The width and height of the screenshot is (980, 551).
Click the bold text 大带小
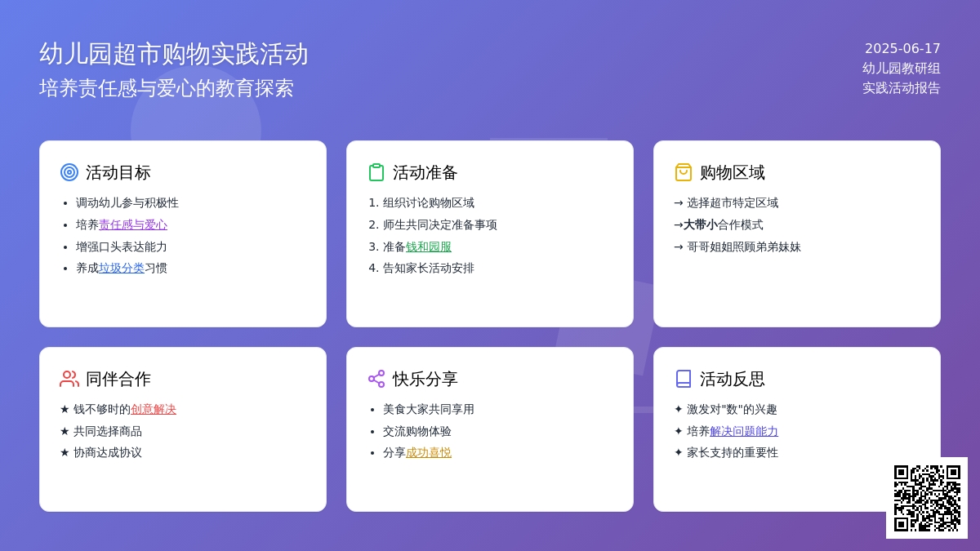point(701,224)
